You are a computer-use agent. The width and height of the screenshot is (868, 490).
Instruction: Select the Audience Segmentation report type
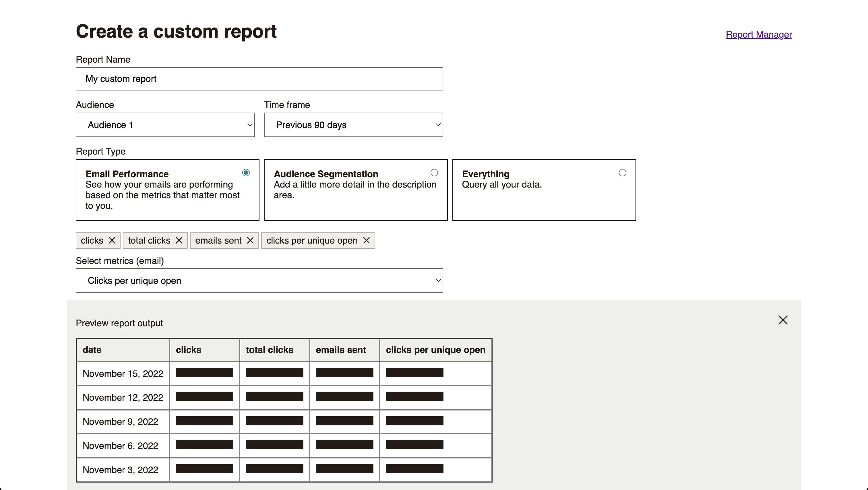point(434,173)
